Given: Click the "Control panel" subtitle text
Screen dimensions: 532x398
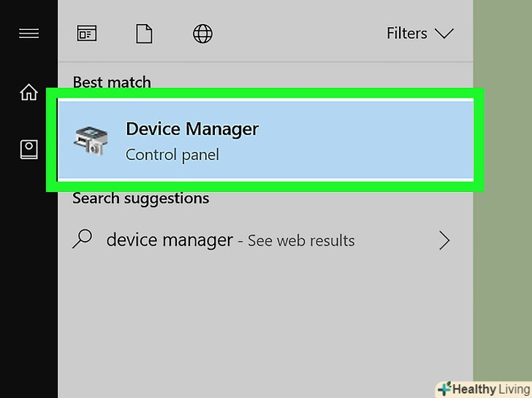Looking at the screenshot, I should tap(172, 155).
